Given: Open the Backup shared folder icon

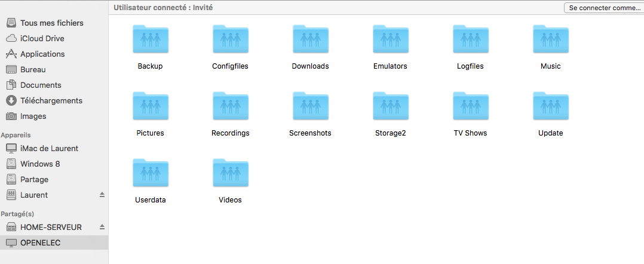Looking at the screenshot, I should click(151, 39).
